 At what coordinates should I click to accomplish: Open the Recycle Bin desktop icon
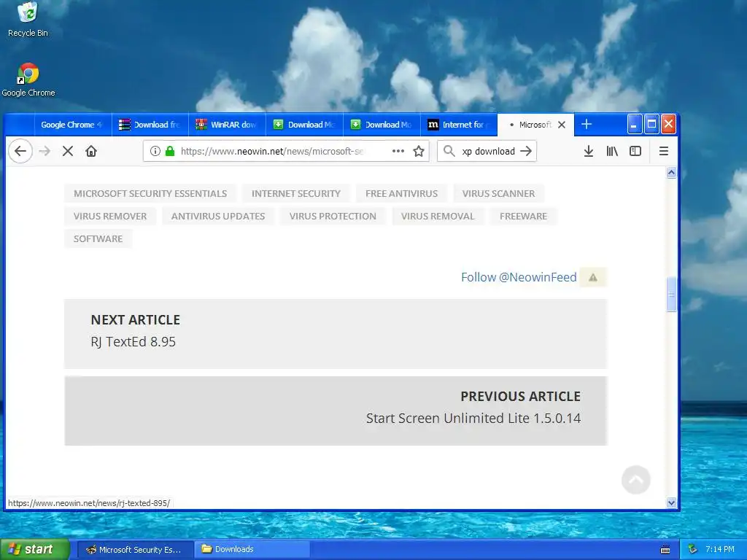click(x=28, y=19)
